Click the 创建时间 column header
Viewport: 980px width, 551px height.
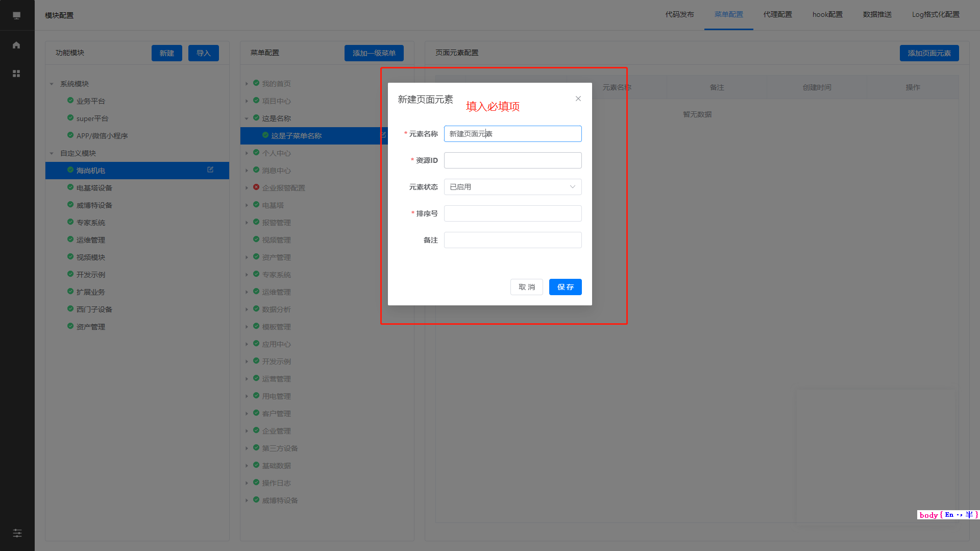tap(817, 87)
